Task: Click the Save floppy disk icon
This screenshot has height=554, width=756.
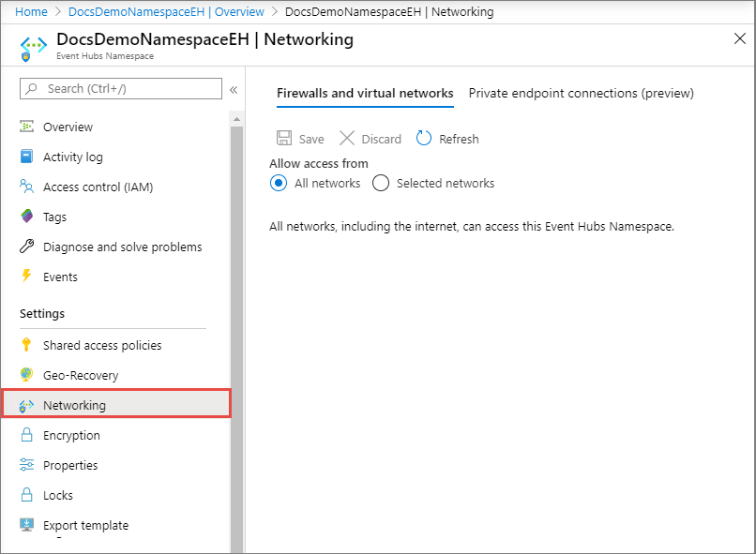Action: click(x=284, y=138)
